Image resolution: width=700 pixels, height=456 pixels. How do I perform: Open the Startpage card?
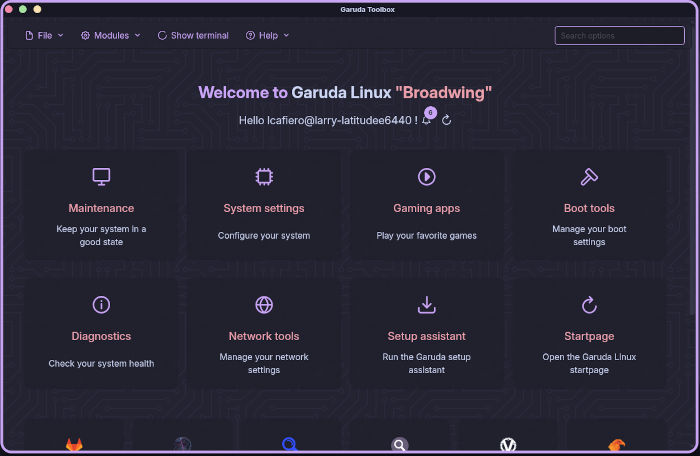pyautogui.click(x=589, y=333)
